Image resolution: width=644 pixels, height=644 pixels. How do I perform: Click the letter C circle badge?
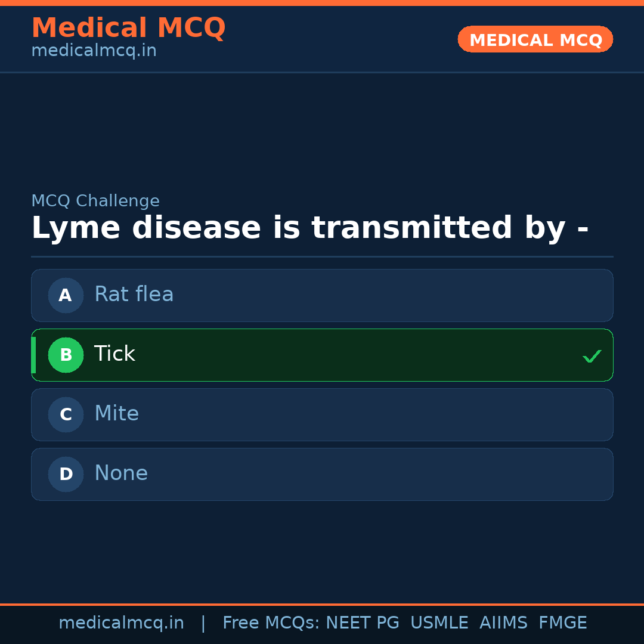tap(66, 414)
